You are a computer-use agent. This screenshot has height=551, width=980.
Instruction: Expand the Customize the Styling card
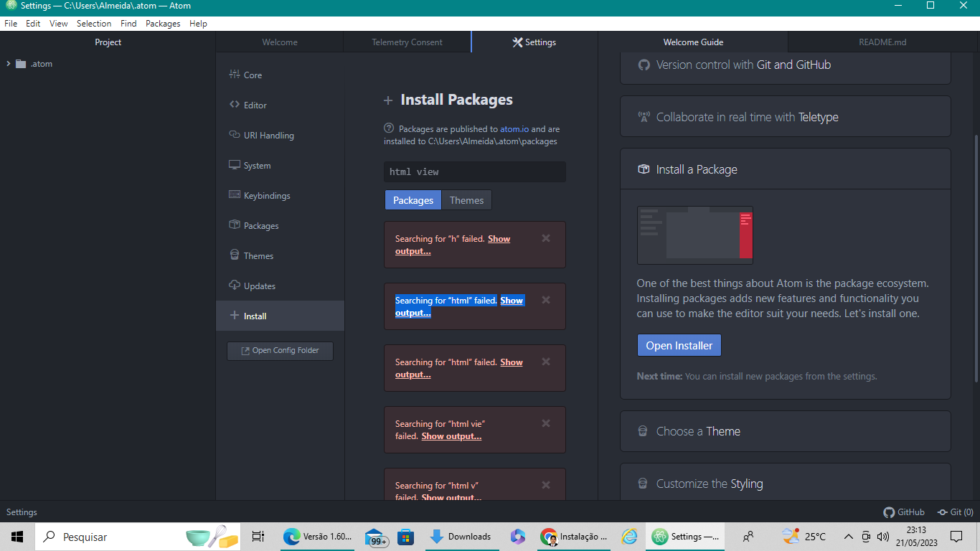[x=786, y=484]
